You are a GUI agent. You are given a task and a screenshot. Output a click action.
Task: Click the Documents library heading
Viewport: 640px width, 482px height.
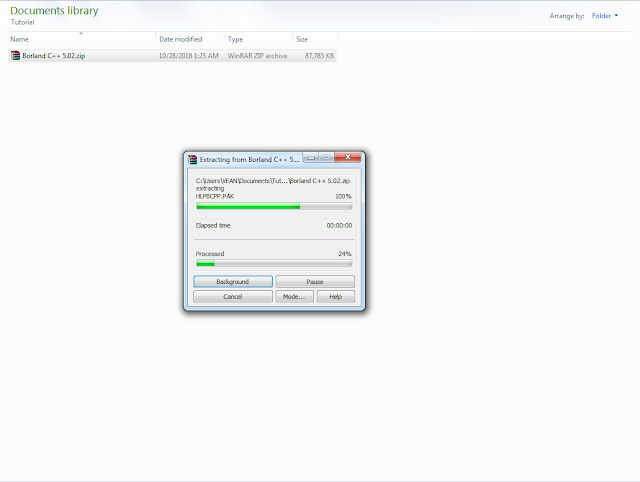pyautogui.click(x=54, y=11)
